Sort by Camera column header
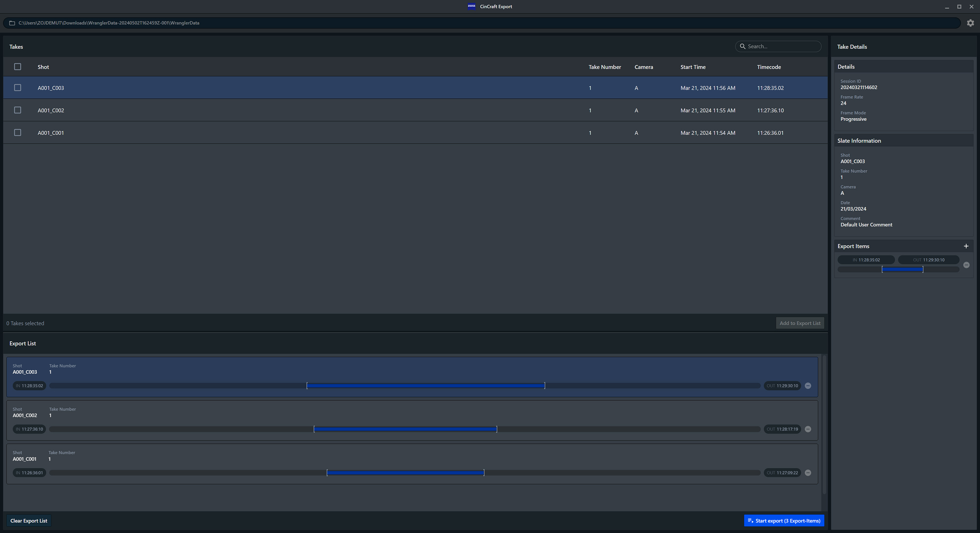Screen dimensions: 980x533 click(644, 67)
